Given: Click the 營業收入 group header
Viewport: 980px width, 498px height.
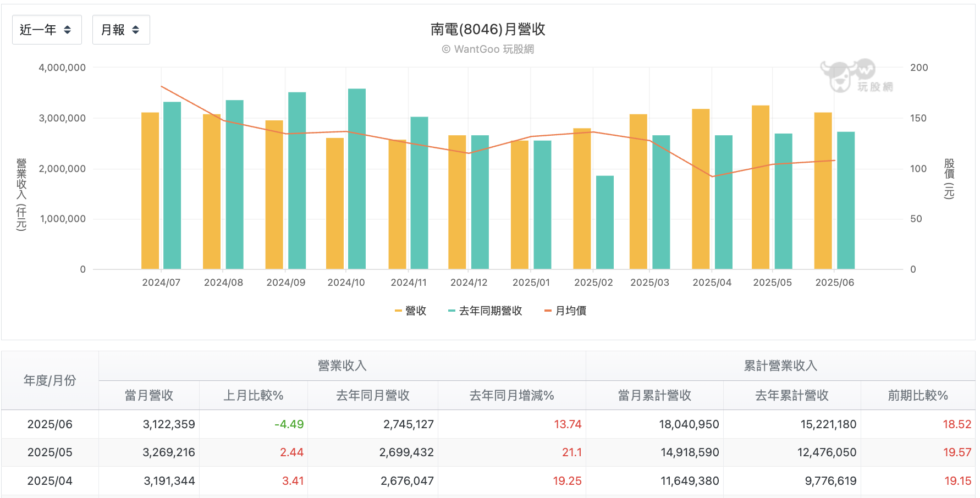Looking at the screenshot, I should coord(342,366).
